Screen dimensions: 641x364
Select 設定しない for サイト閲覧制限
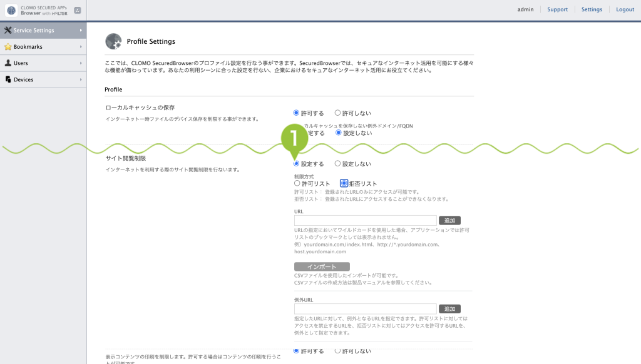pos(337,163)
